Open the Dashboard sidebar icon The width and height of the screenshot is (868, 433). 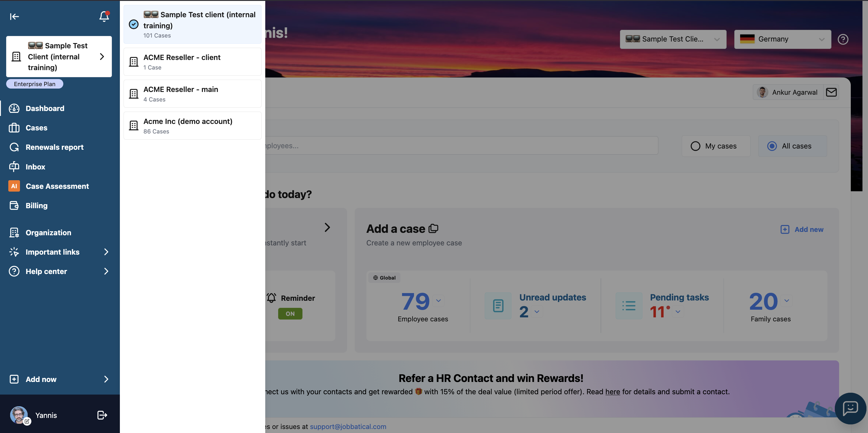tap(14, 108)
